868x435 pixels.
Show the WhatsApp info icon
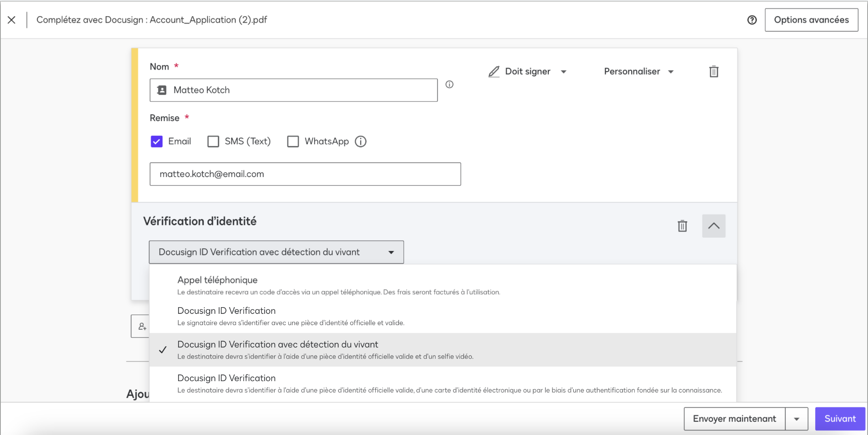tap(360, 141)
